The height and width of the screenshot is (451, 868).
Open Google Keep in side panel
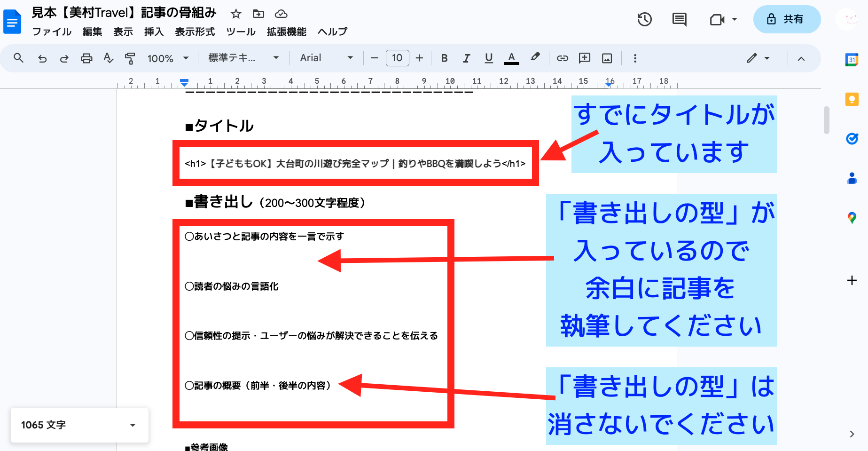tap(852, 99)
